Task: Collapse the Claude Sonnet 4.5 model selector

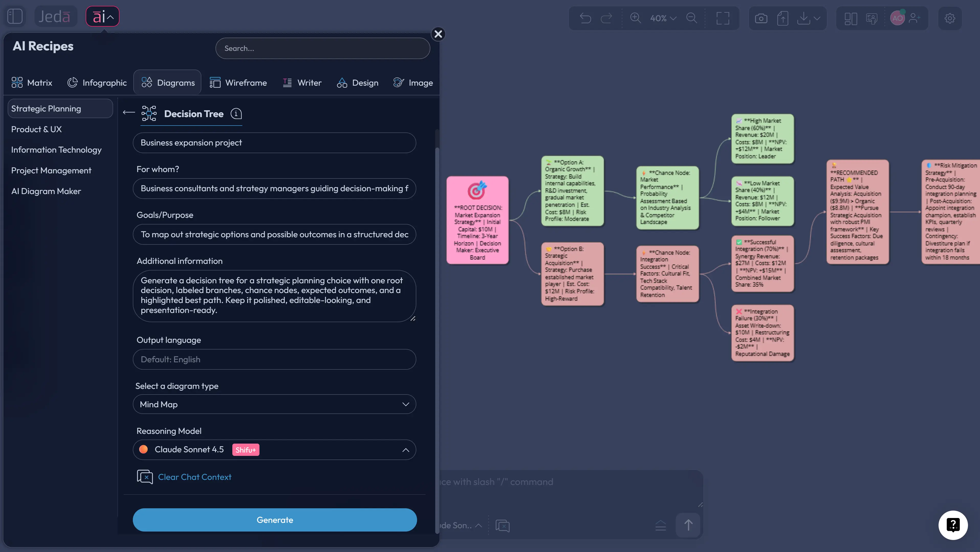Action: click(406, 450)
